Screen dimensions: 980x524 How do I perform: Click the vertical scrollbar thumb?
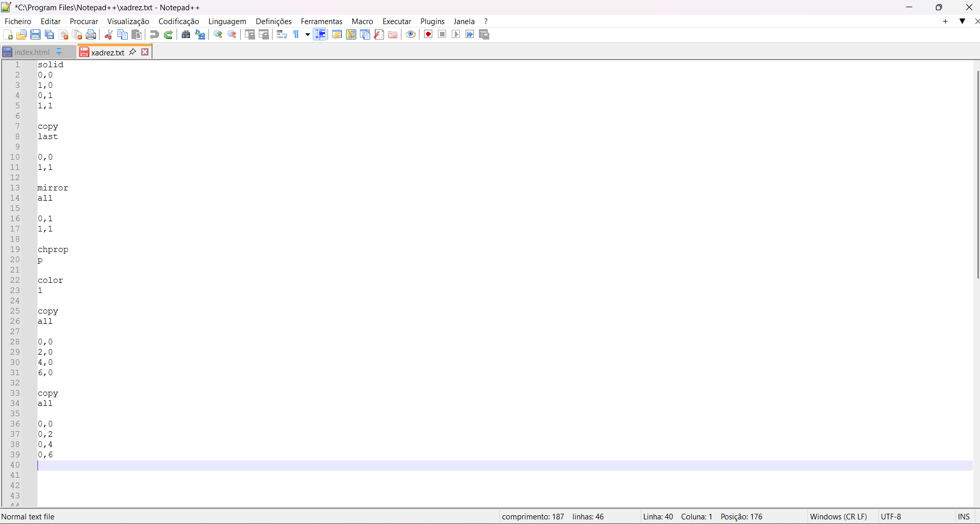[x=977, y=174]
